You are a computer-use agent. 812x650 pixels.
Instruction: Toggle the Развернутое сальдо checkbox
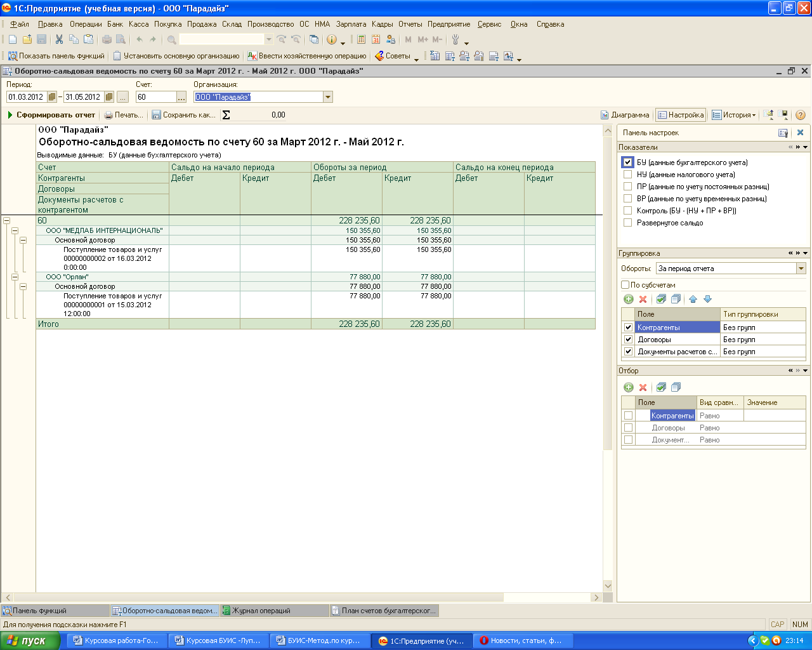tap(627, 223)
